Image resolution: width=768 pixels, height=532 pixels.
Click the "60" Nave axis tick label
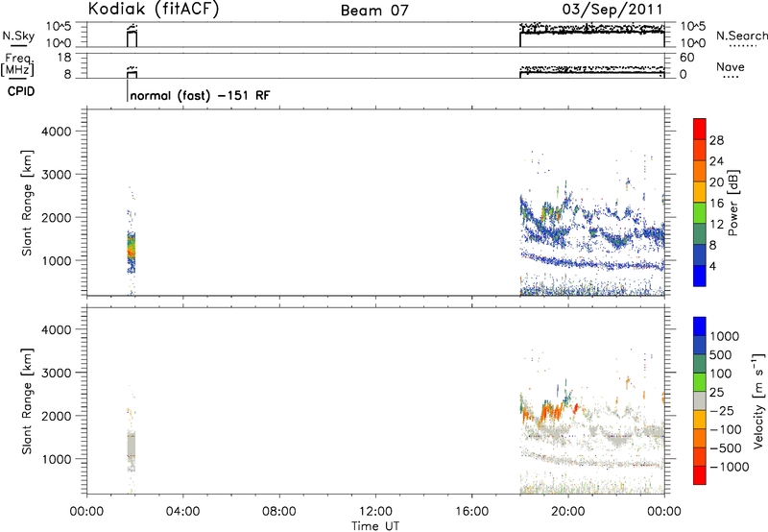[686, 58]
